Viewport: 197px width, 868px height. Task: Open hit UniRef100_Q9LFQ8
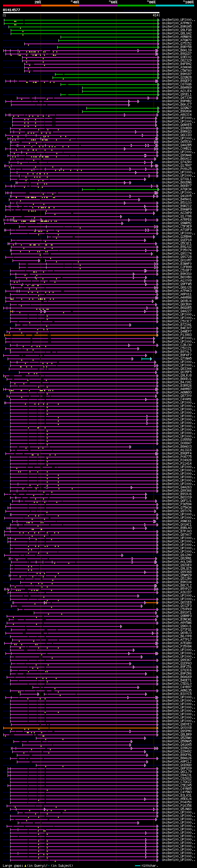(x=177, y=30)
